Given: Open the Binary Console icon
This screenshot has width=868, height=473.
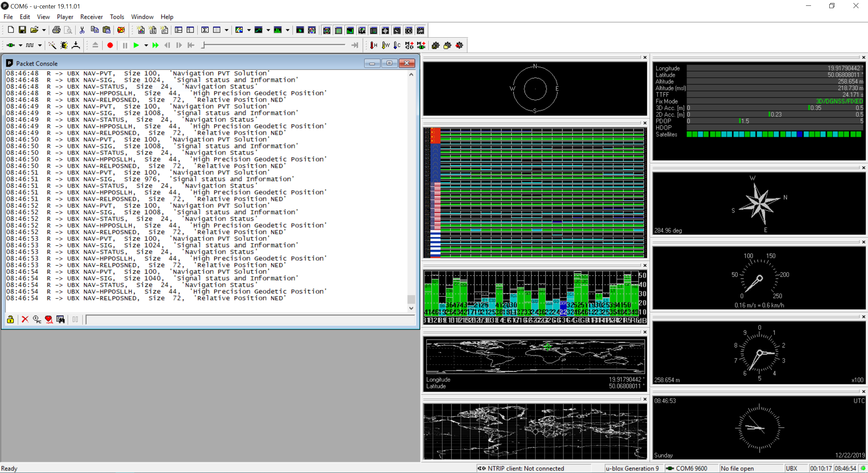Looking at the screenshot, I should tap(153, 30).
